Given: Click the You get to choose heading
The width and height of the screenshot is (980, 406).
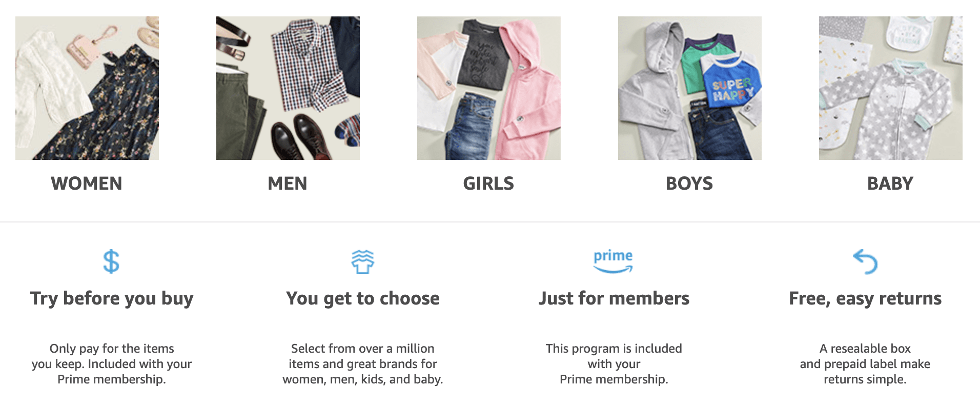Looking at the screenshot, I should [363, 298].
